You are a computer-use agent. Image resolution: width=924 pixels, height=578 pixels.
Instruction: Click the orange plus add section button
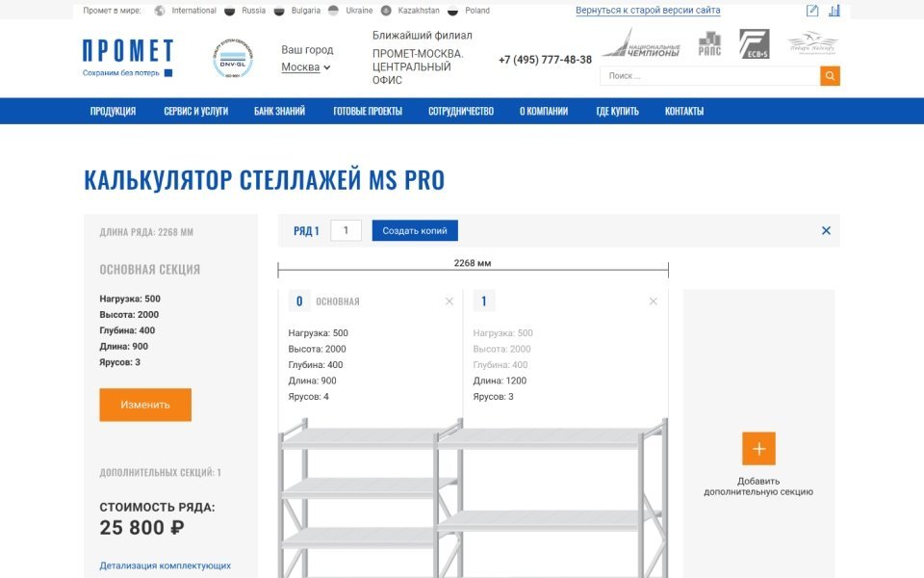[758, 449]
